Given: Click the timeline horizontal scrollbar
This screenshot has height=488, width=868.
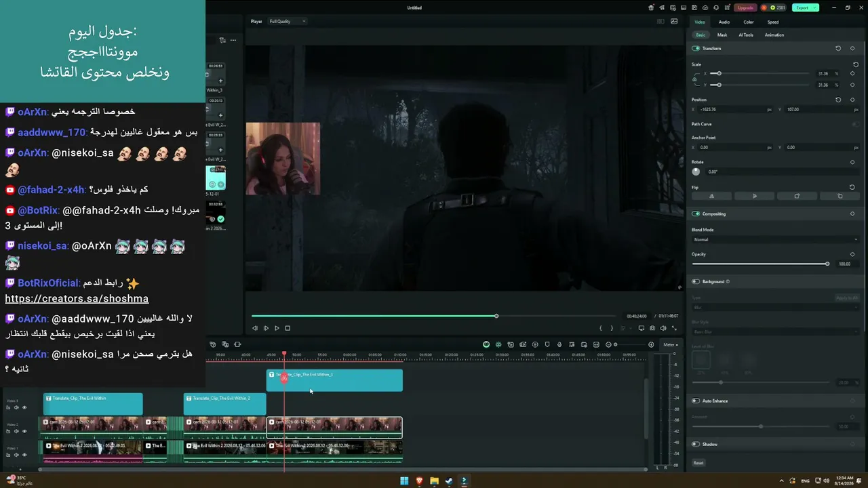Looking at the screenshot, I should coord(342,469).
